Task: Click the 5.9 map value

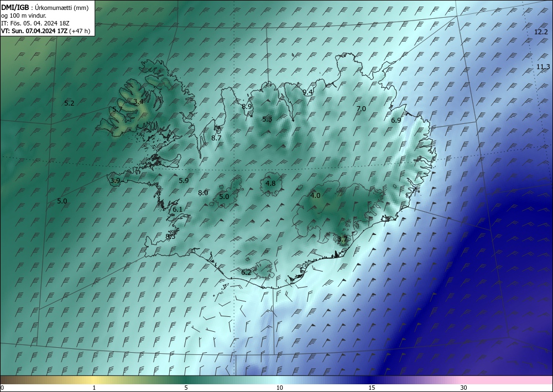Action: click(x=184, y=180)
